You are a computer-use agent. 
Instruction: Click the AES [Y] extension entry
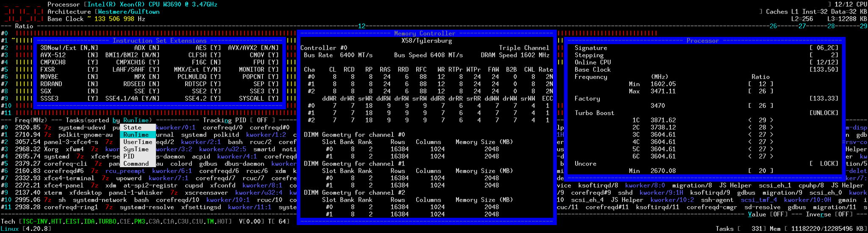[x=208, y=48]
